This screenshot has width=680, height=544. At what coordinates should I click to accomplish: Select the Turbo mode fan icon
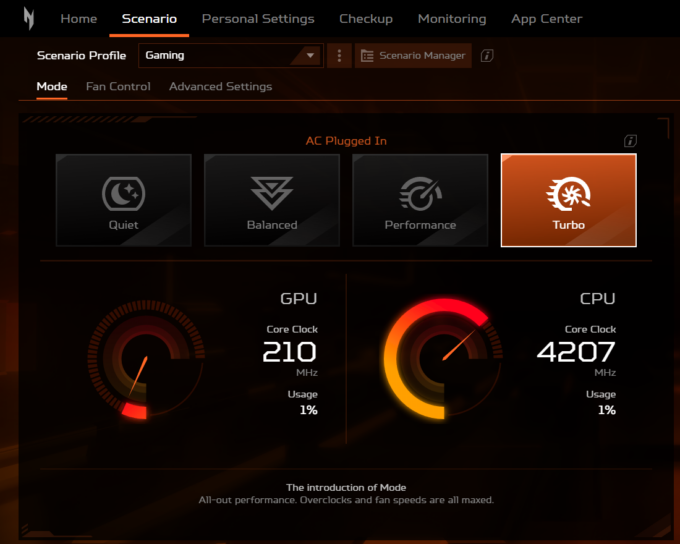(568, 192)
